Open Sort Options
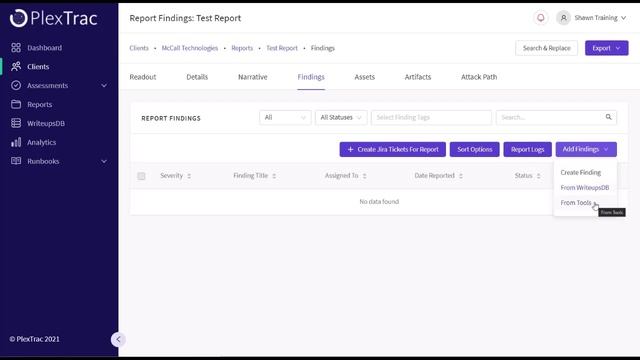 coord(474,149)
